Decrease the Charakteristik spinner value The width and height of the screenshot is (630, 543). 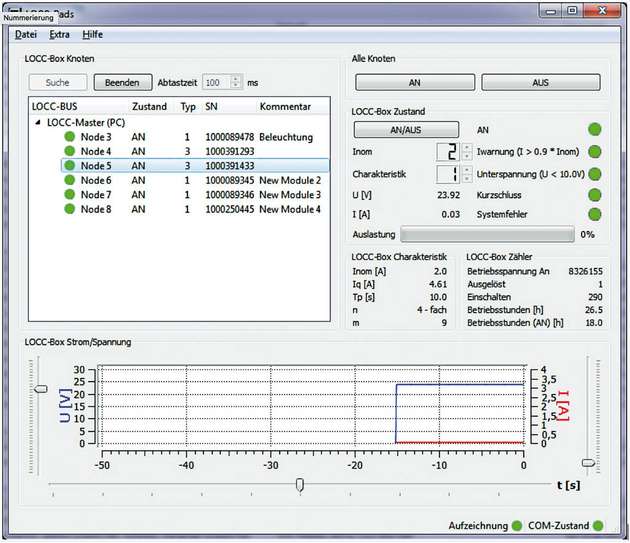tap(467, 178)
